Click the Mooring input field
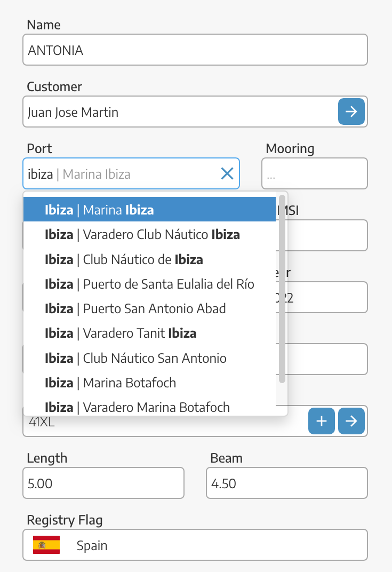 [314, 173]
